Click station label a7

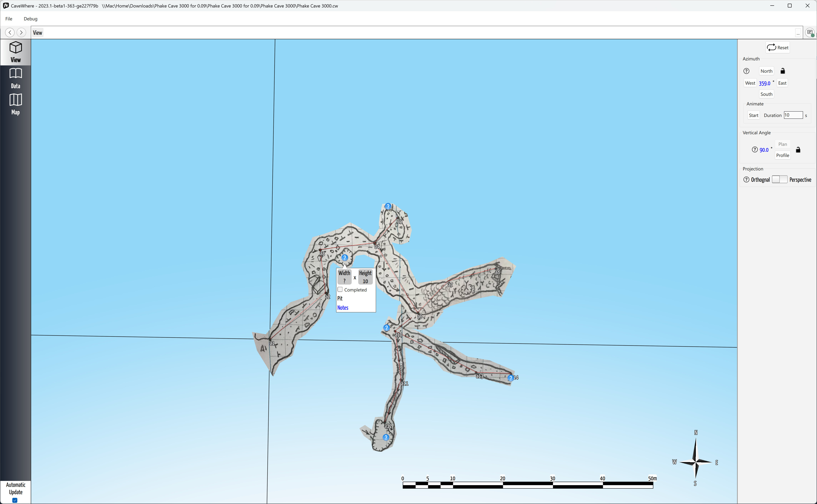pos(450,285)
